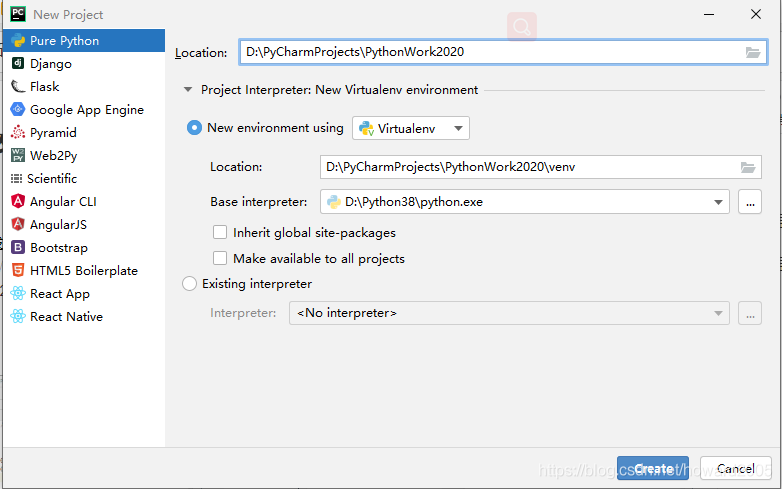Click the HTML5 shield icon
The image size is (782, 489).
18,270
